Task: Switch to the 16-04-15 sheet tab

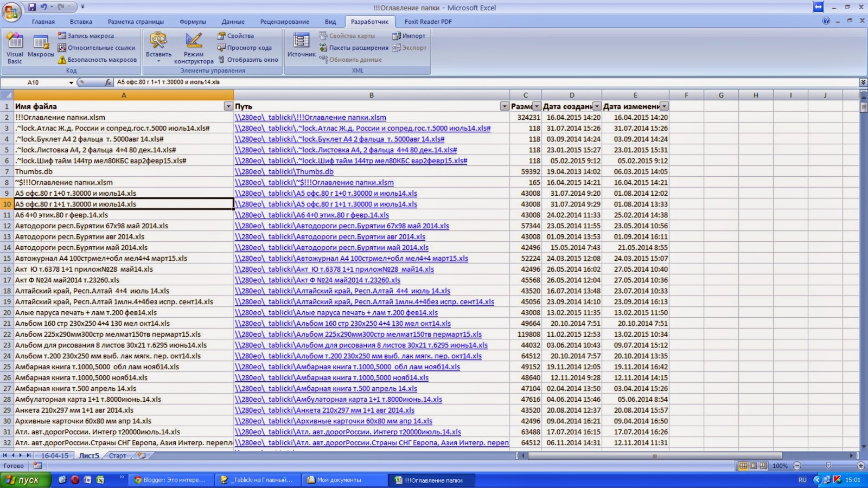Action: pos(55,455)
